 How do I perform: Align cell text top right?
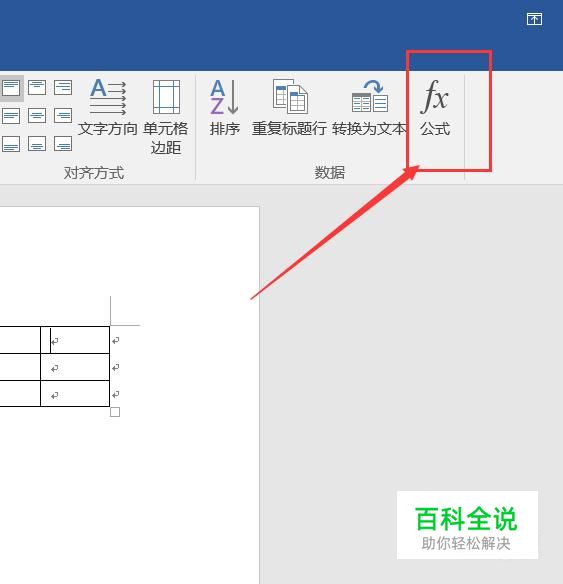(63, 88)
